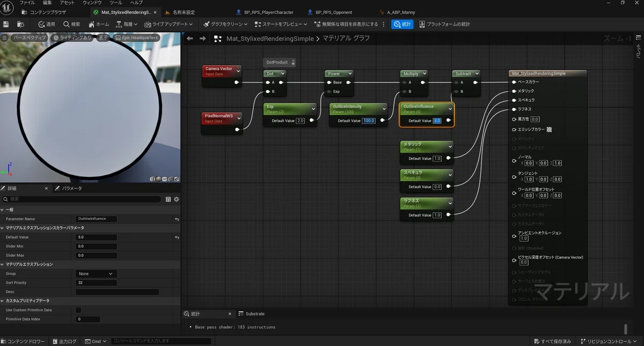Close the 詳細 details tab
Viewport: 644px width, 346px height.
coord(46,189)
